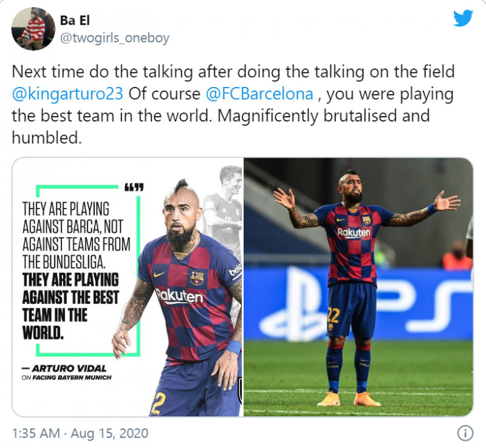Click the Barcelona crest on the left jersey
Viewport: 486px width, 448px height.
pos(197,277)
